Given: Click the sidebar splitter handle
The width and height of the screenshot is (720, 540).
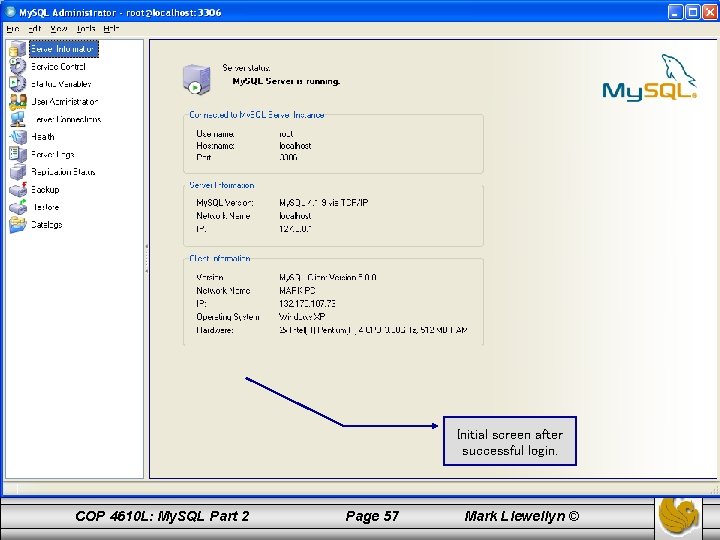Looking at the screenshot, I should [x=146, y=259].
